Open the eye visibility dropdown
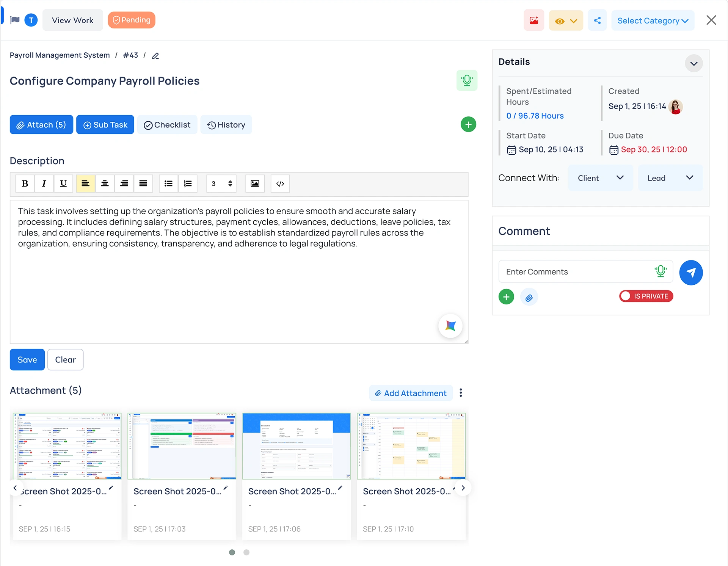Viewport: 728px width, 566px height. 566,21
